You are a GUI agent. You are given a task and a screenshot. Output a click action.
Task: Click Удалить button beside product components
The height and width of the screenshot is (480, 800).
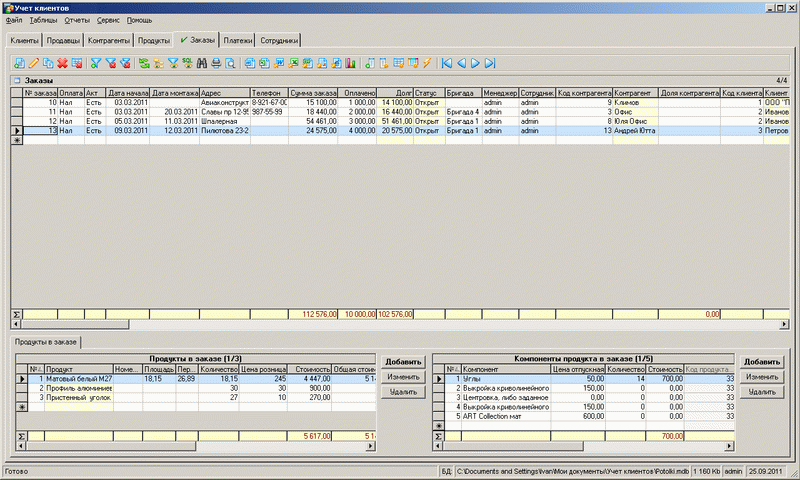(761, 393)
